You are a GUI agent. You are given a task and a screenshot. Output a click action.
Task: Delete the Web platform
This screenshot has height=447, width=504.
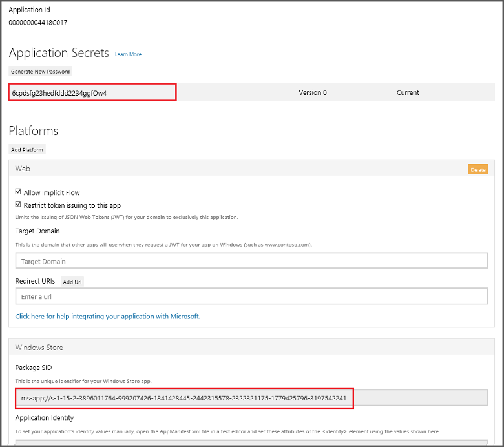pyautogui.click(x=478, y=169)
